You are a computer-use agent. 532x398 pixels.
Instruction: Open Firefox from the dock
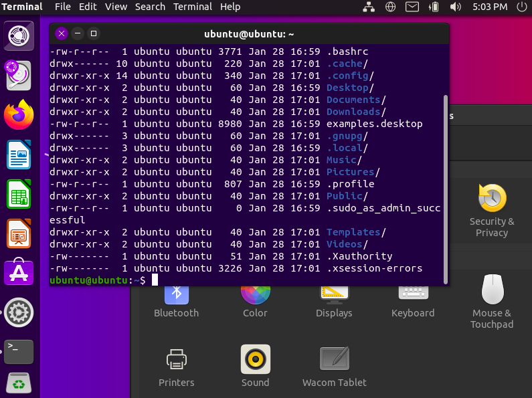pos(19,114)
